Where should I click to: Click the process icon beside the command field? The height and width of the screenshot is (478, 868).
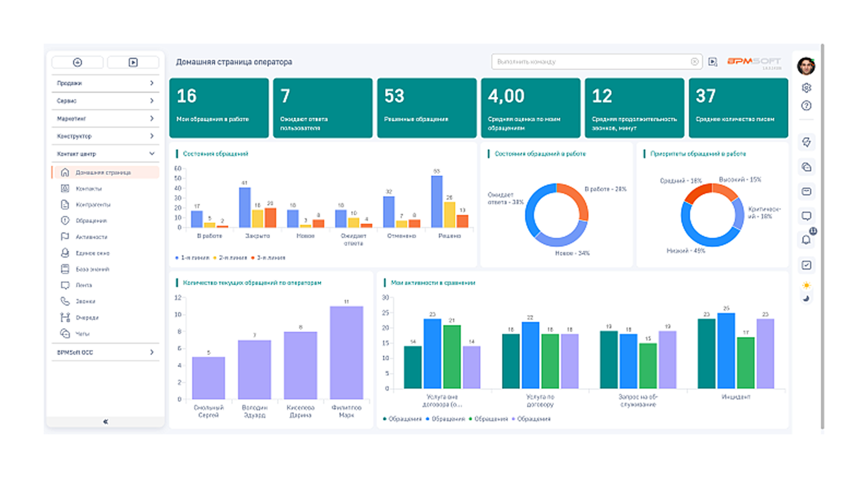713,62
